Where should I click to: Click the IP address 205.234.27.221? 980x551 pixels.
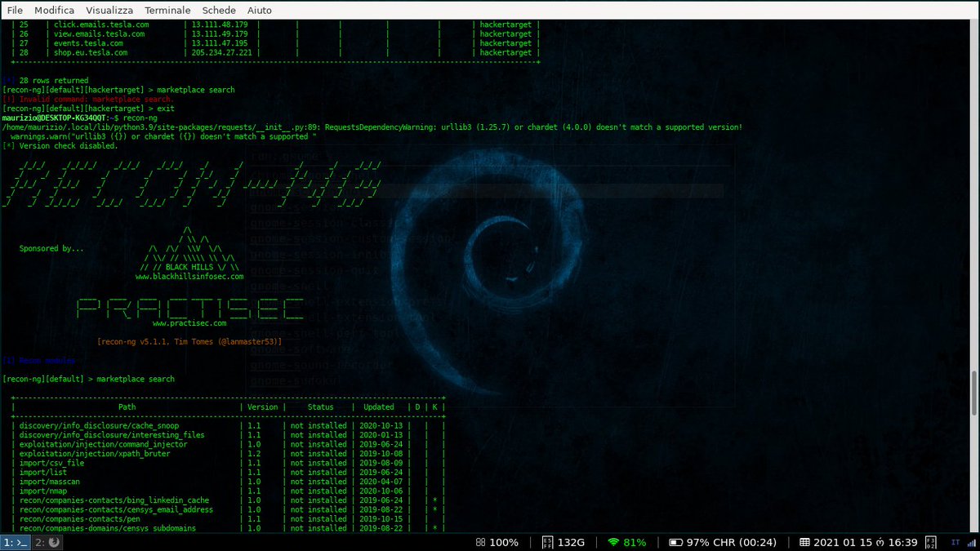click(222, 52)
